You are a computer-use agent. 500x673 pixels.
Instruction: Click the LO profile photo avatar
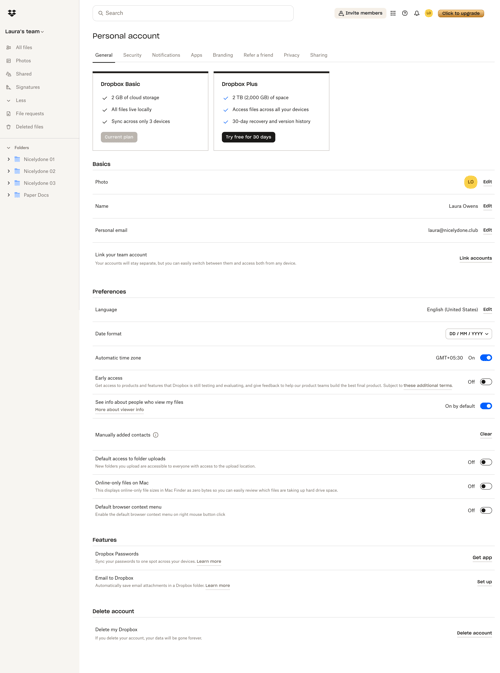point(471,182)
